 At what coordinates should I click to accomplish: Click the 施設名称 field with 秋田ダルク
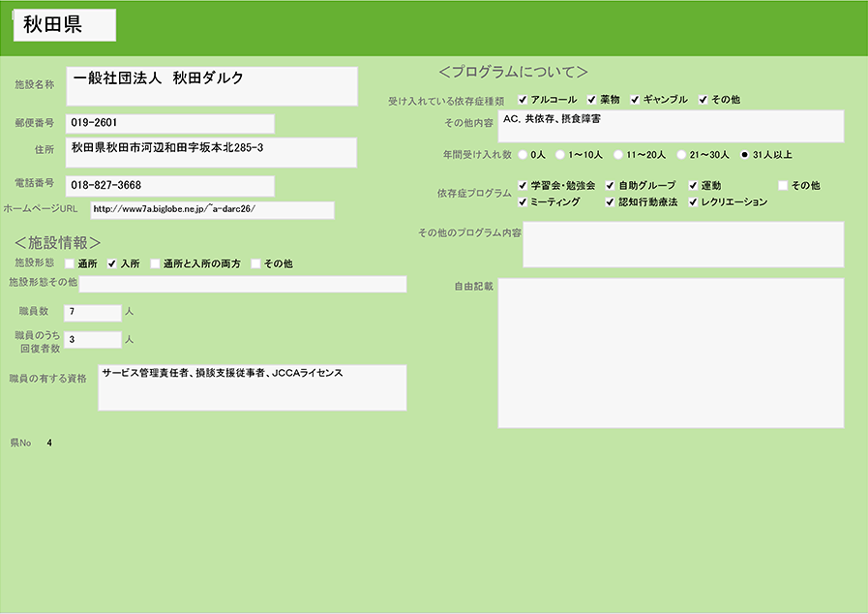[x=212, y=85]
